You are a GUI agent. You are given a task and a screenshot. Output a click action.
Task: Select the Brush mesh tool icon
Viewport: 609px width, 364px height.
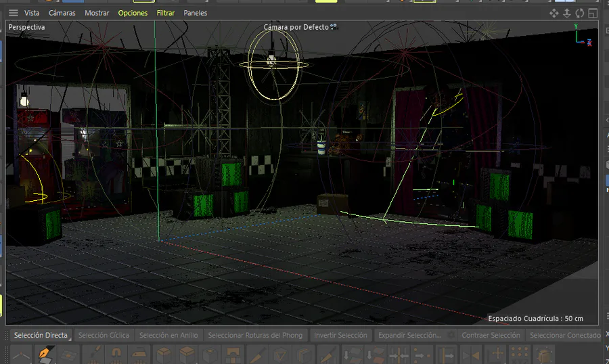(93, 355)
